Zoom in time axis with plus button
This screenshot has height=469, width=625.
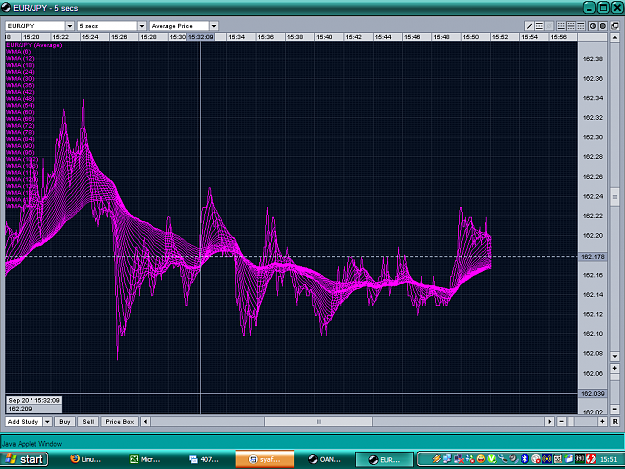pos(602,422)
